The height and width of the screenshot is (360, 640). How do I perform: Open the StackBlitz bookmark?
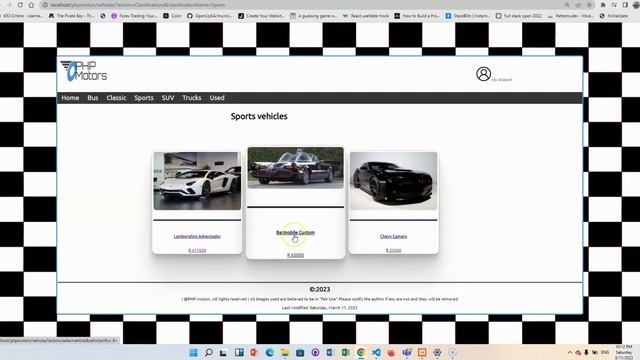(467, 16)
